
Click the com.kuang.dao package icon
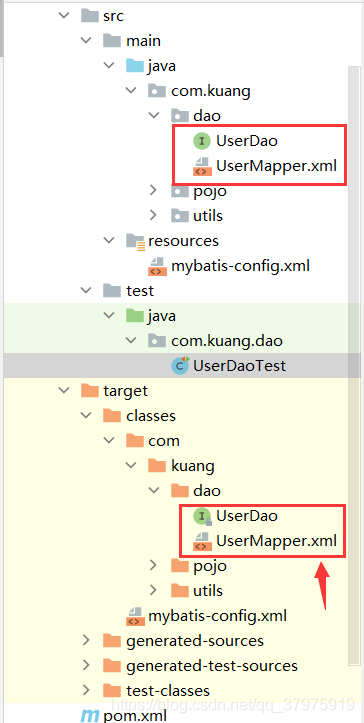click(157, 341)
